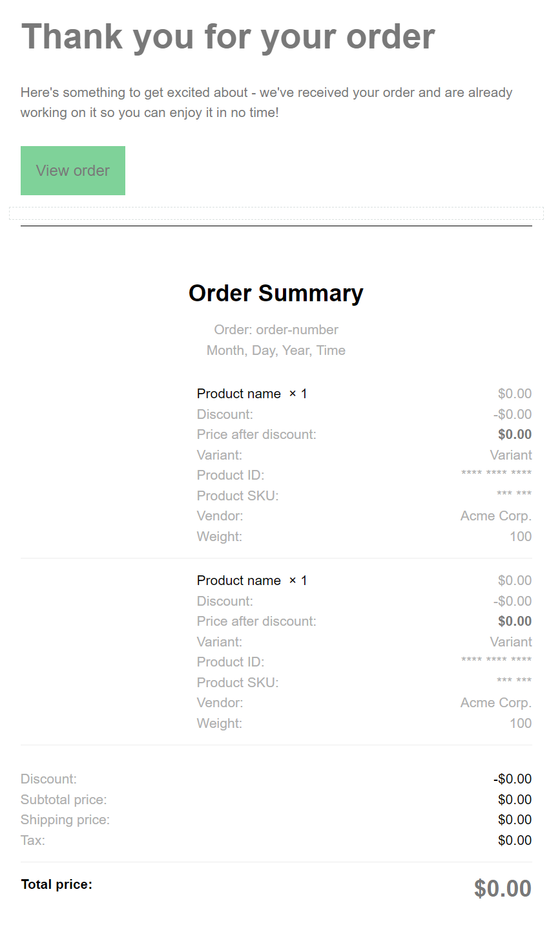Click the large total price amount
The height and width of the screenshot is (927, 560).
point(503,888)
